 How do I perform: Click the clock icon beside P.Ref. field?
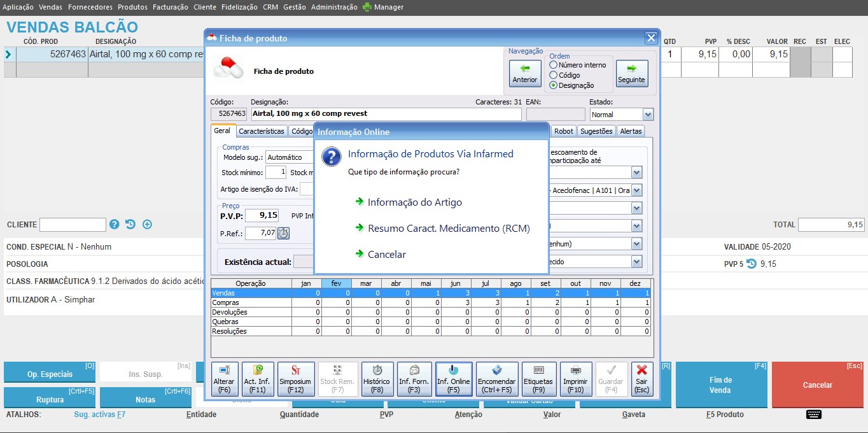pyautogui.click(x=283, y=233)
